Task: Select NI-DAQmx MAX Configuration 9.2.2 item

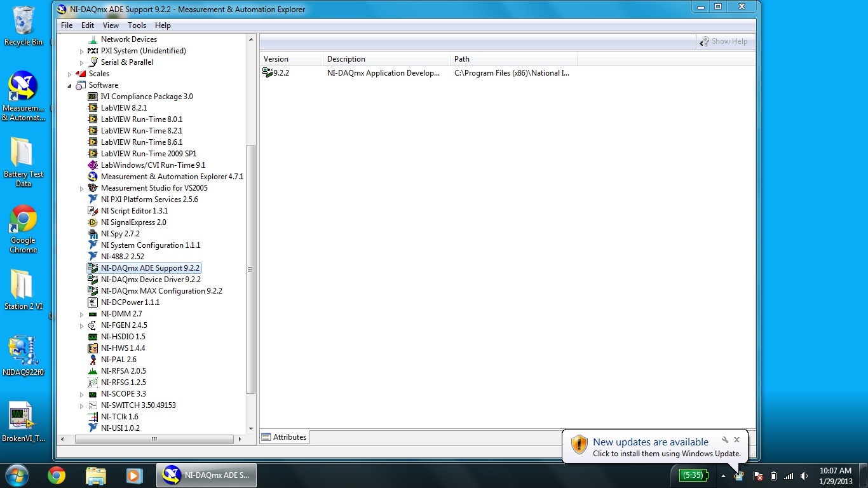Action: [161, 291]
